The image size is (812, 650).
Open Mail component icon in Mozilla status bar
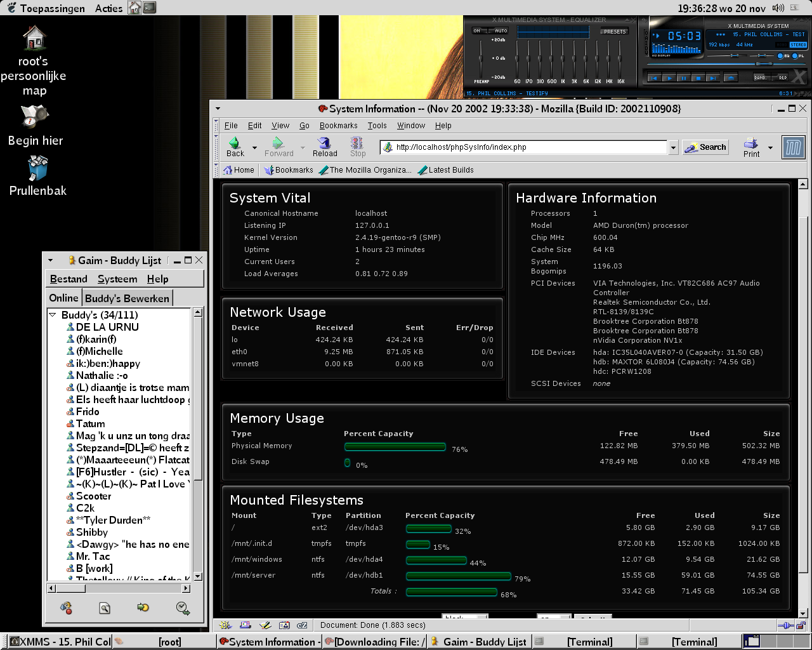246,625
